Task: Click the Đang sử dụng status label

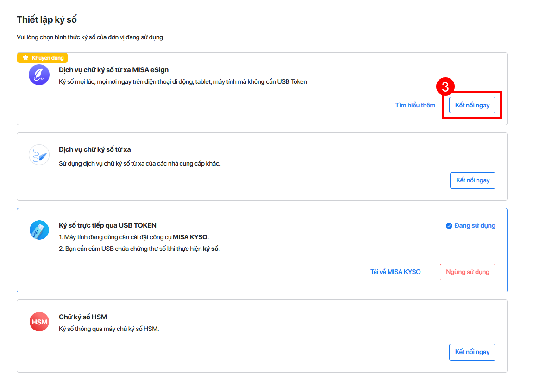Action: [475, 226]
